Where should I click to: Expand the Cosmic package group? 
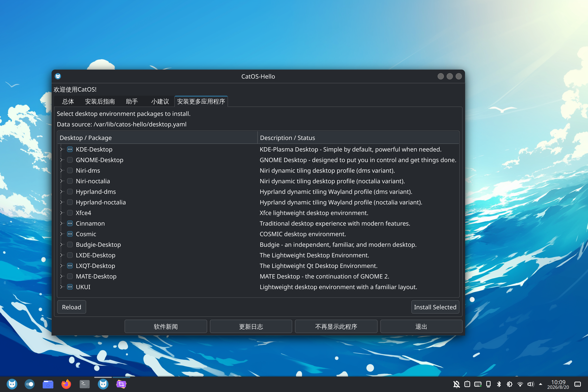coord(61,234)
